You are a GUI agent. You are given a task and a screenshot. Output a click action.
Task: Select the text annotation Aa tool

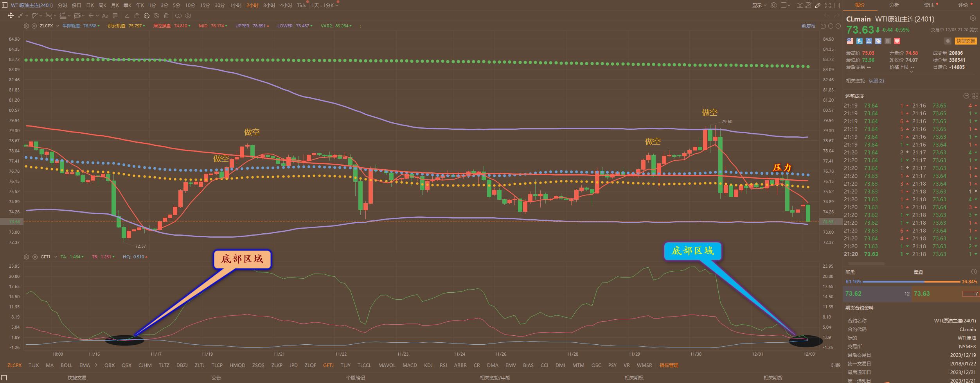(x=105, y=16)
